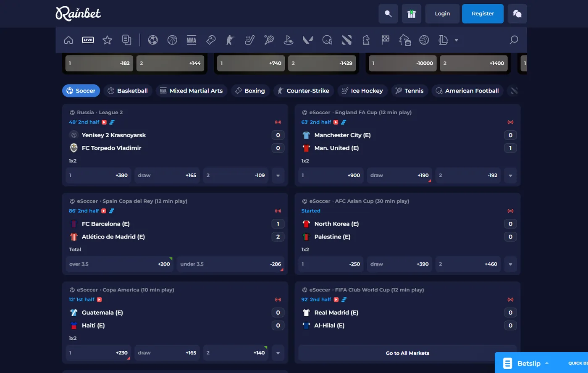
Task: Bet on 1 at +230 for Guatemala (E)
Action: pyautogui.click(x=99, y=353)
